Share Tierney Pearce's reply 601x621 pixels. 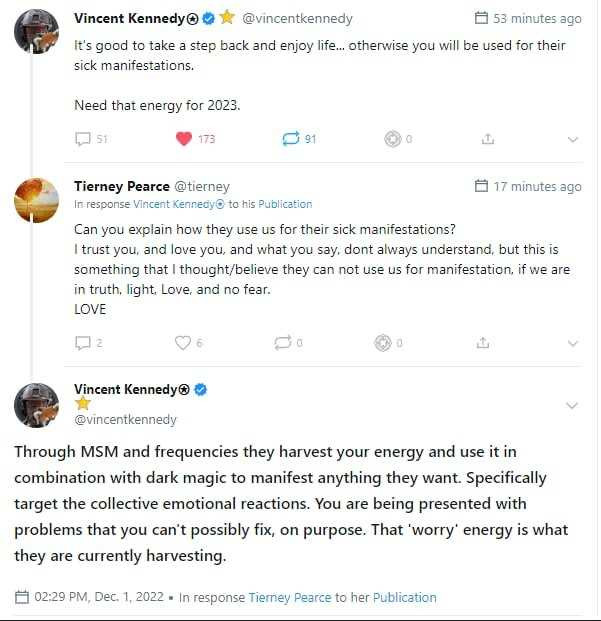click(x=483, y=343)
